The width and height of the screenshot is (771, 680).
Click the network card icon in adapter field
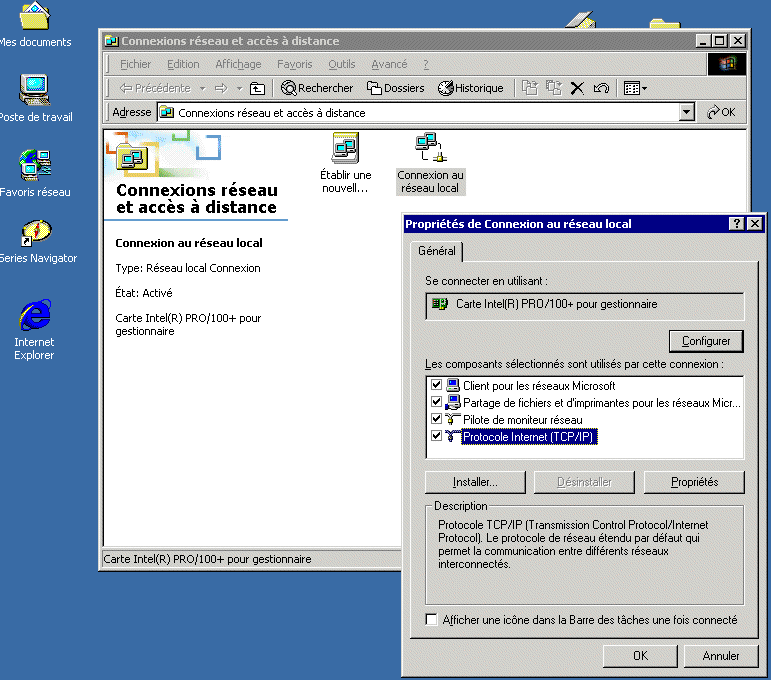(440, 304)
